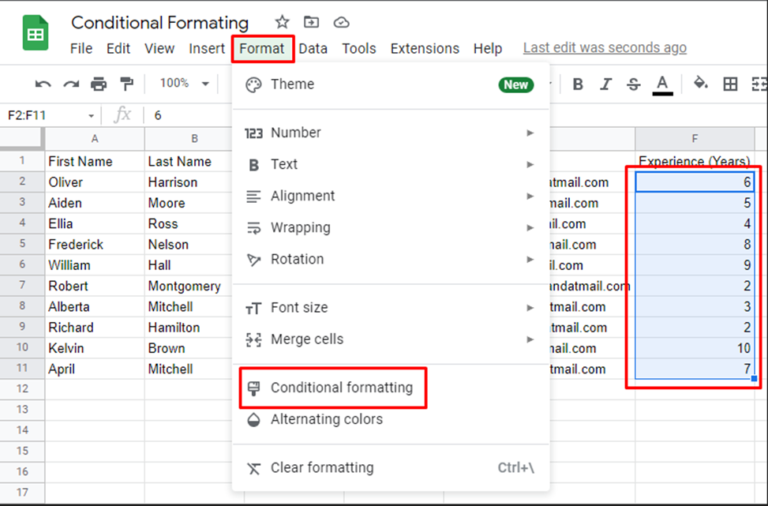
Task: Click the Experience (Years) header cell
Action: click(695, 161)
